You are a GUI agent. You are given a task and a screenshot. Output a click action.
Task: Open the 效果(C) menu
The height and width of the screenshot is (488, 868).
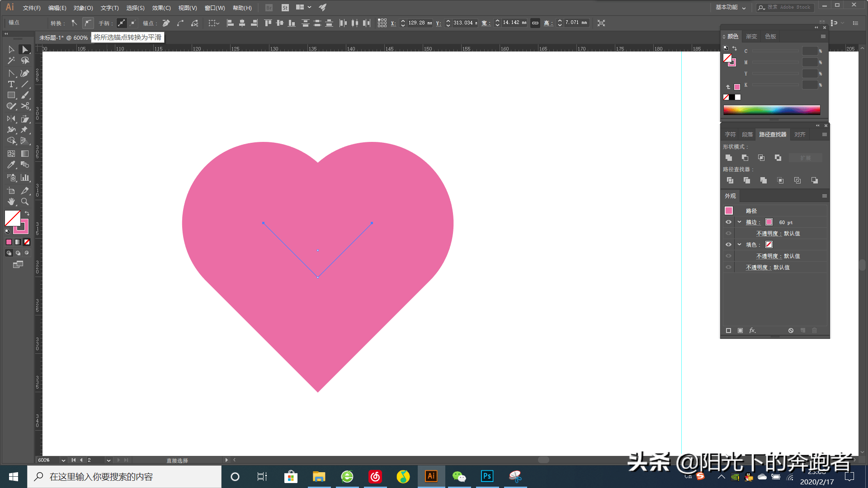[161, 8]
